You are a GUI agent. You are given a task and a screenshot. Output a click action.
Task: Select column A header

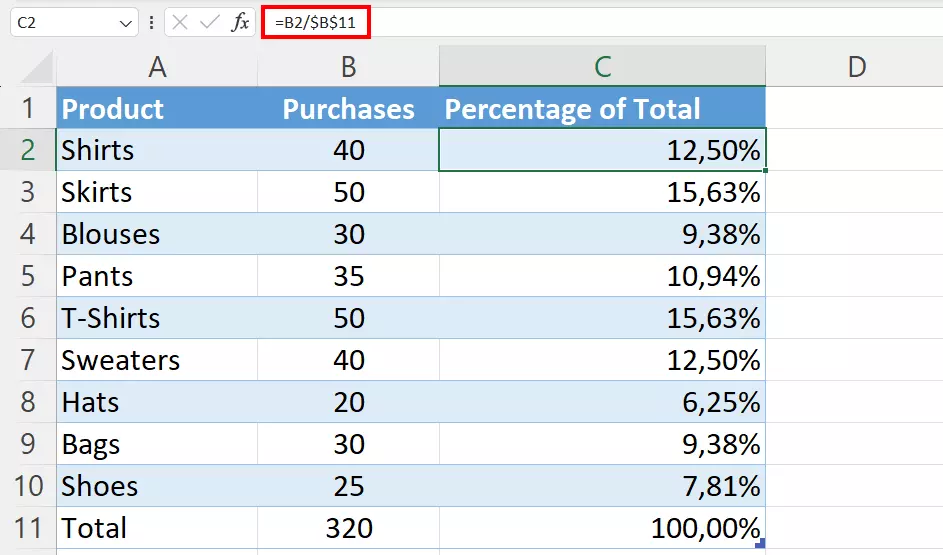[x=157, y=66]
